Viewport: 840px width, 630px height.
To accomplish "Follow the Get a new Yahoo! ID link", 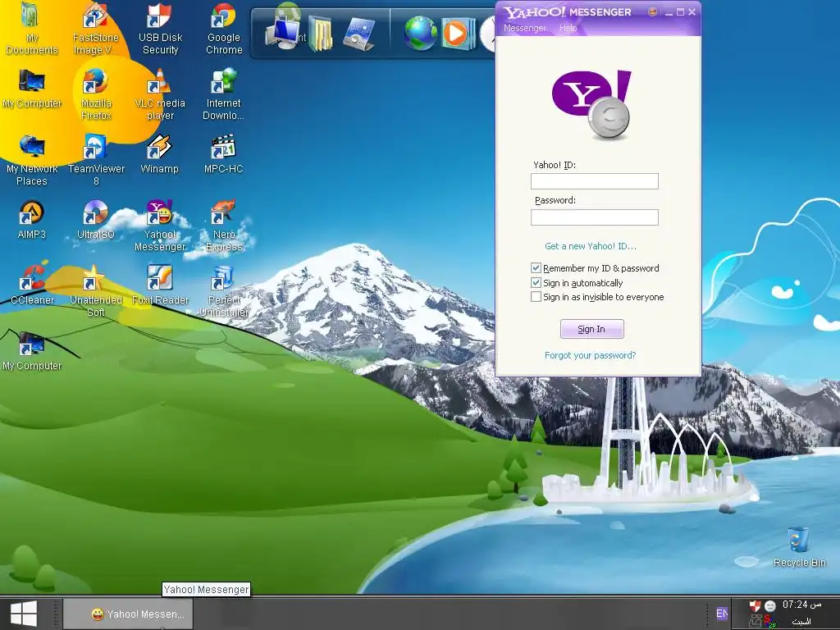I will tap(591, 246).
